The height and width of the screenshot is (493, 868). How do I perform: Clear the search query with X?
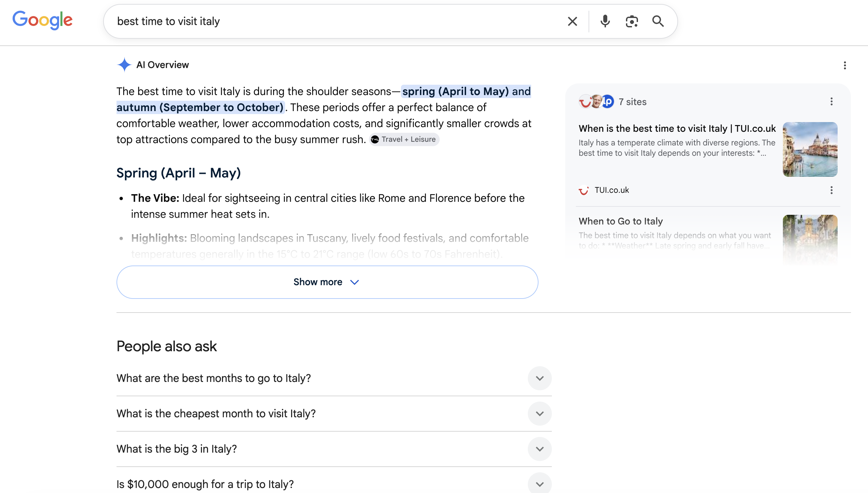coord(572,21)
